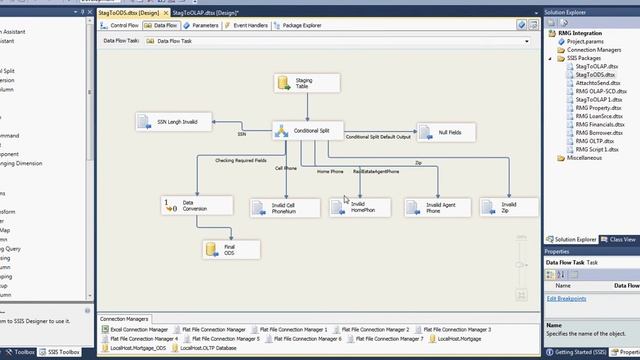Click the SSIS Toolbox toggle icon in designer
The width and height of the screenshot is (640, 360).
coord(533,25)
